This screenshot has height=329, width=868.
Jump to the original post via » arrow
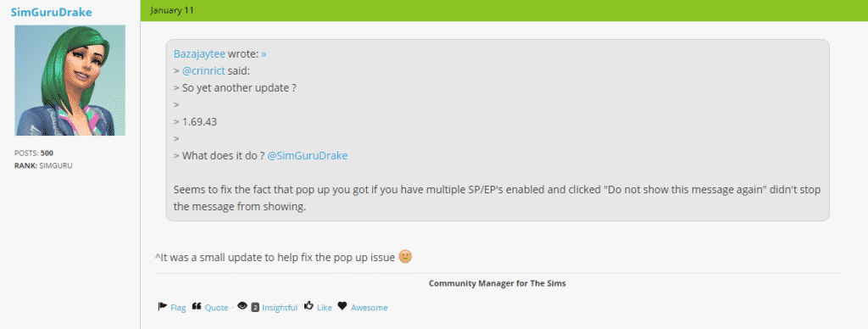click(264, 54)
